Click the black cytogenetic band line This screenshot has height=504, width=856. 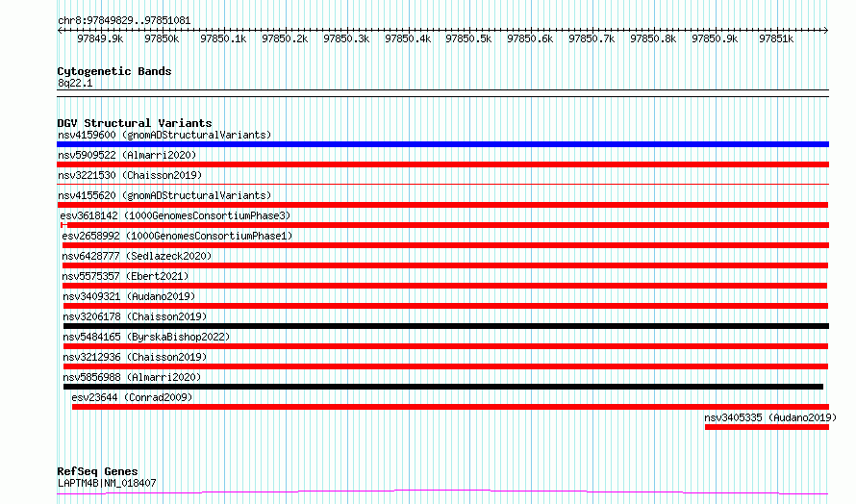[x=442, y=93]
